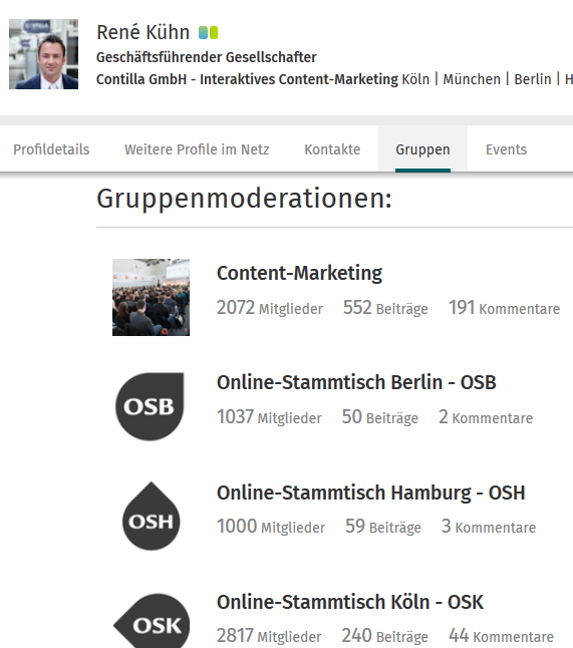573x648 pixels.
Task: Open Online-Stammtisch Berlin - OSB group
Action: (x=356, y=382)
